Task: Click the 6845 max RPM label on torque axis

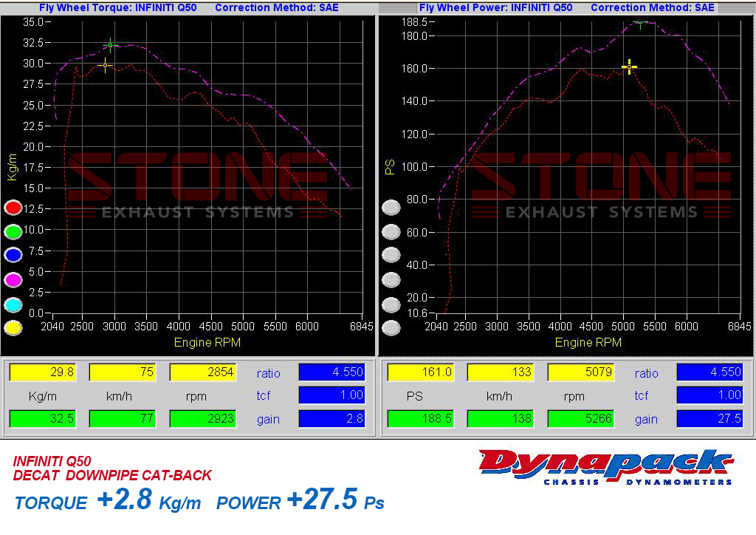Action: point(362,327)
